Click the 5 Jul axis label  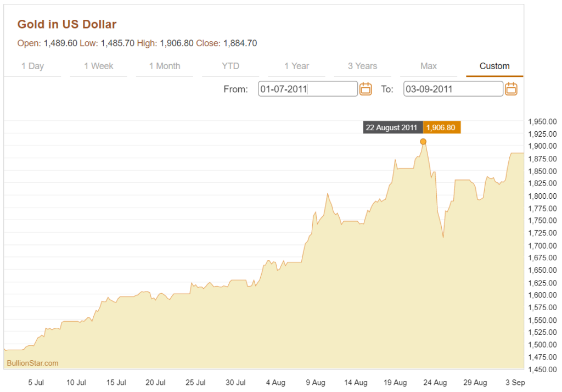tap(36, 382)
